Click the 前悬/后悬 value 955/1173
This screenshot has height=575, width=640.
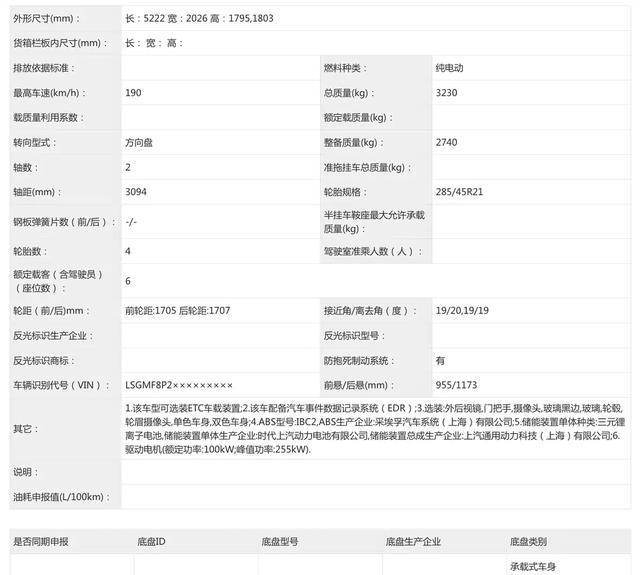[457, 385]
